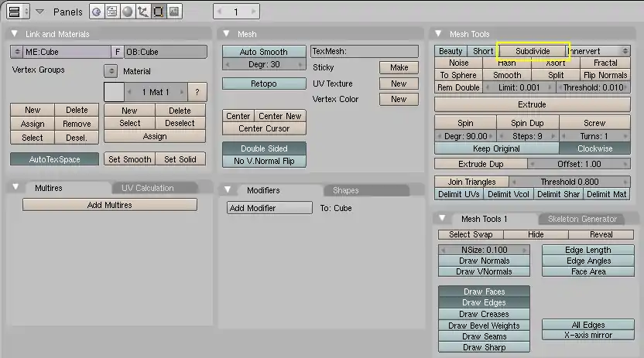Click the OB:Cube object name field

(x=166, y=52)
